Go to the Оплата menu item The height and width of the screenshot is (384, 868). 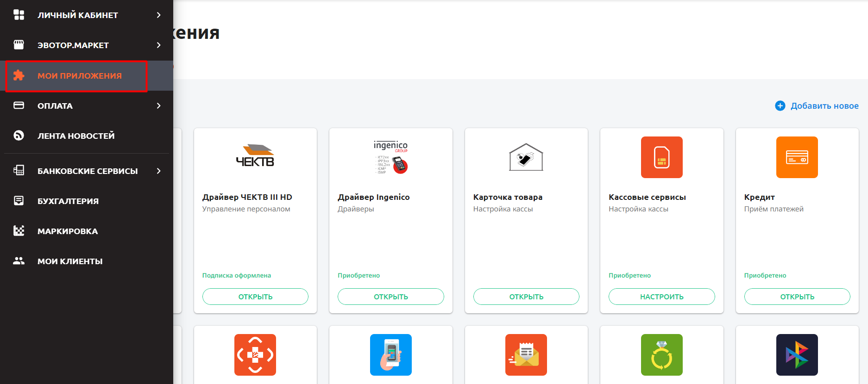pos(87,105)
